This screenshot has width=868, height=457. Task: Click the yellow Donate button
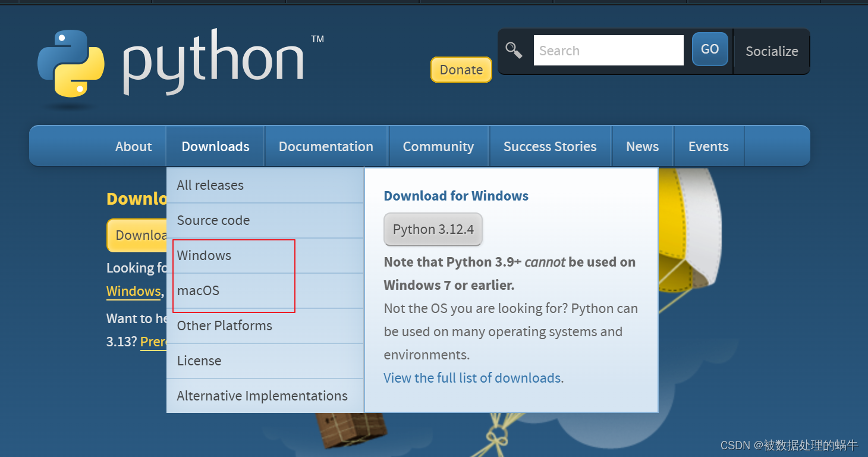point(461,70)
